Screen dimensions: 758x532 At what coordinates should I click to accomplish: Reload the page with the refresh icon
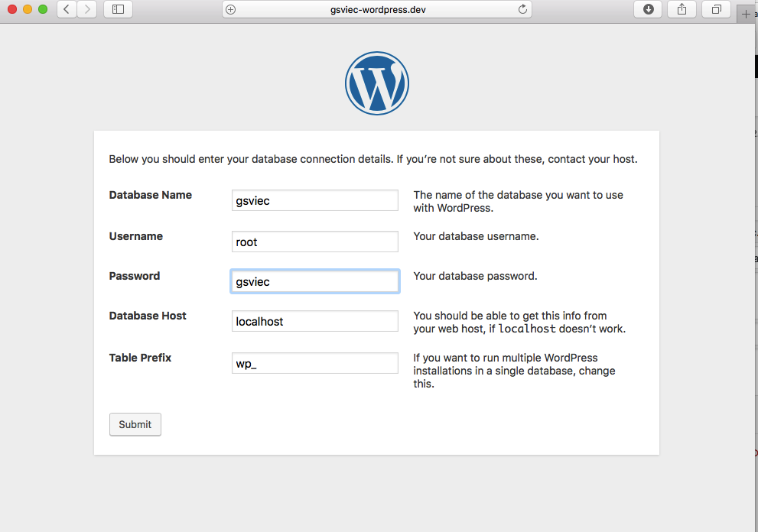pyautogui.click(x=522, y=9)
